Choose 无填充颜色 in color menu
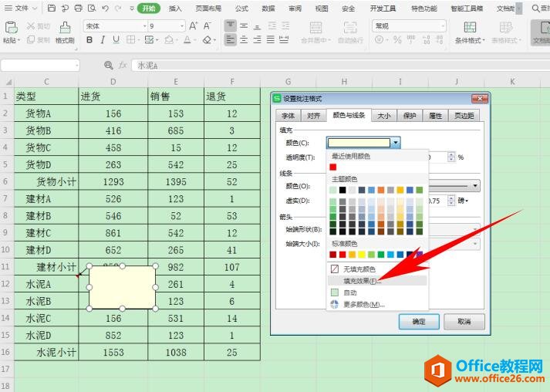The height and width of the screenshot is (392, 550). click(x=377, y=269)
